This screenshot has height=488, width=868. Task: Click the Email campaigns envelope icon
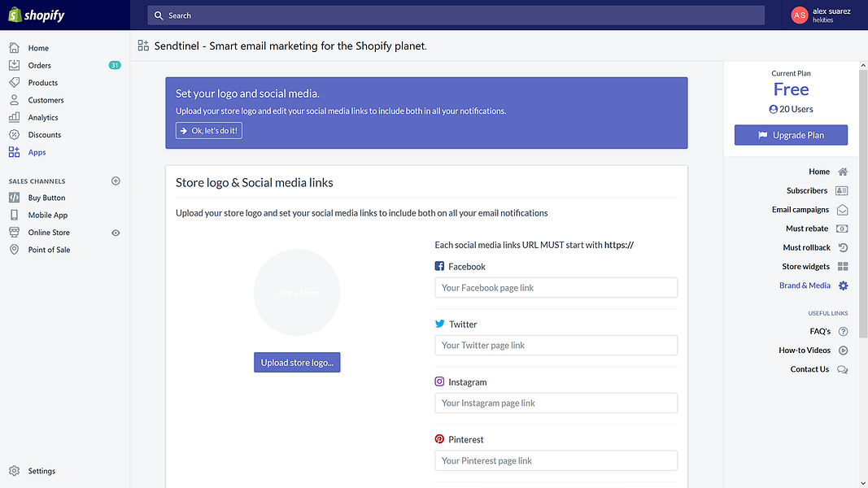tap(843, 210)
